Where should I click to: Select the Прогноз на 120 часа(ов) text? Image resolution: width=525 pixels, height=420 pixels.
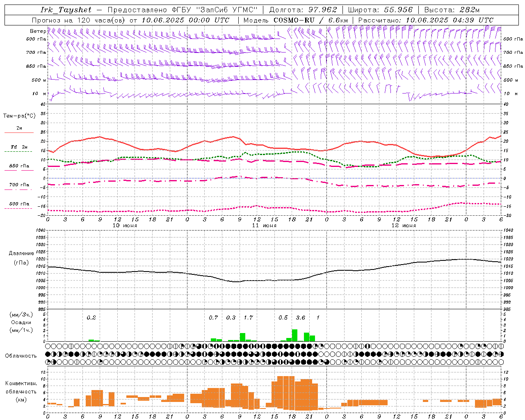(79, 20)
